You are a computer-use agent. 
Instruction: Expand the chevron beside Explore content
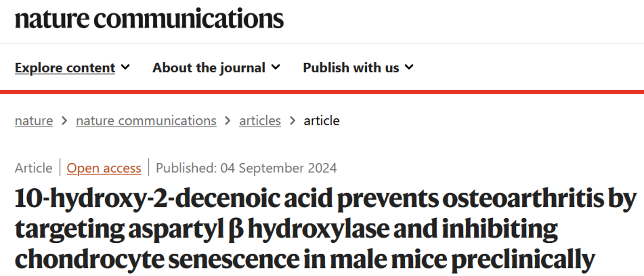[125, 67]
